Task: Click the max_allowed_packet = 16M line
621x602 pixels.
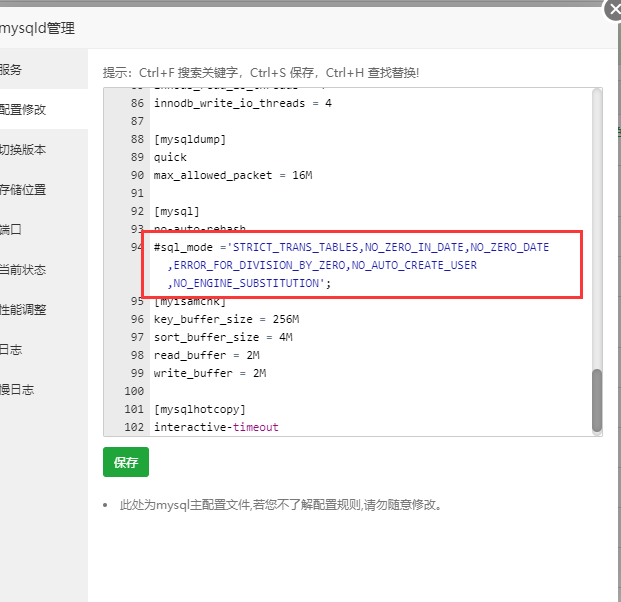Action: click(x=233, y=175)
